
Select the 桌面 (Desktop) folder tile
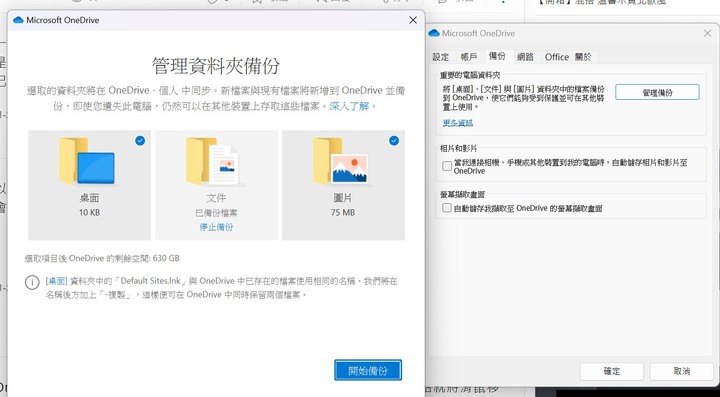[x=90, y=185]
